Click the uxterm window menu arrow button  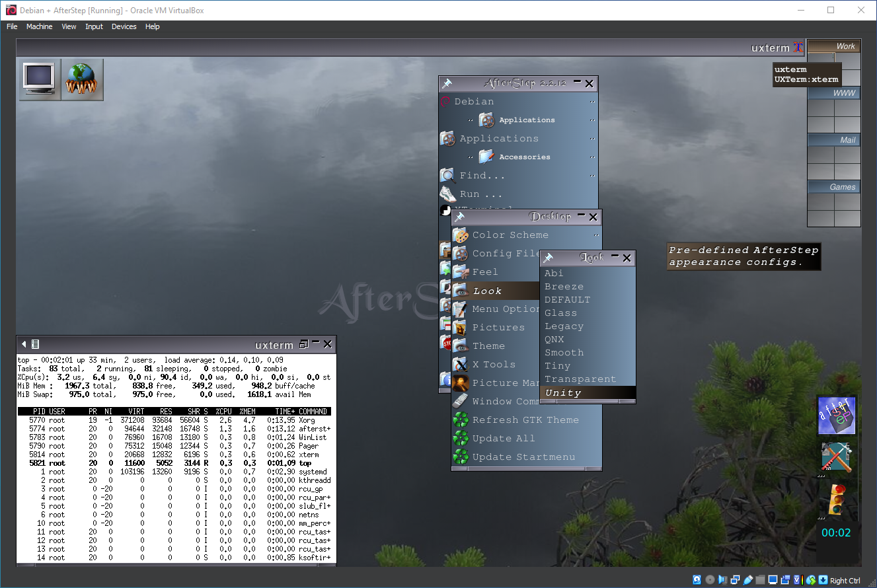pyautogui.click(x=24, y=344)
